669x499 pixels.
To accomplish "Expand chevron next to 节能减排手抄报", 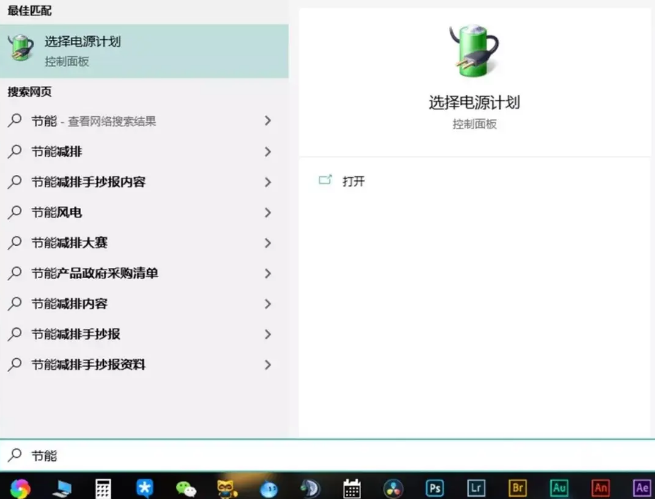I will [268, 334].
